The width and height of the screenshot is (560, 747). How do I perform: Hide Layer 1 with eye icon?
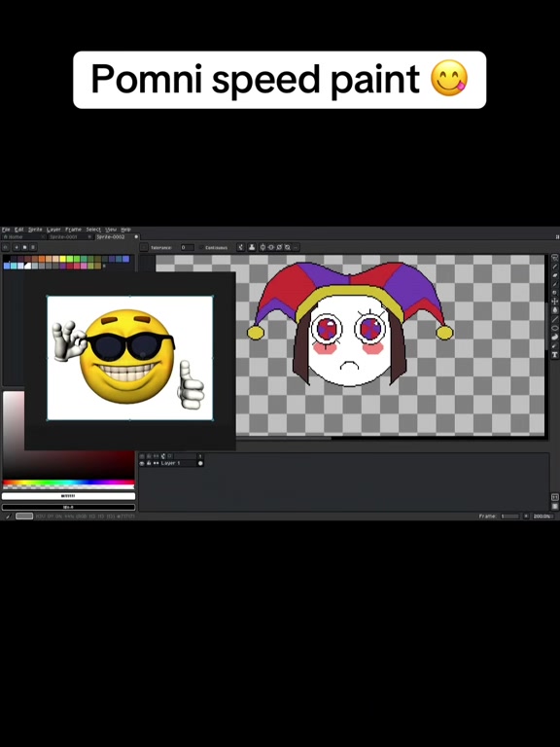tap(142, 463)
